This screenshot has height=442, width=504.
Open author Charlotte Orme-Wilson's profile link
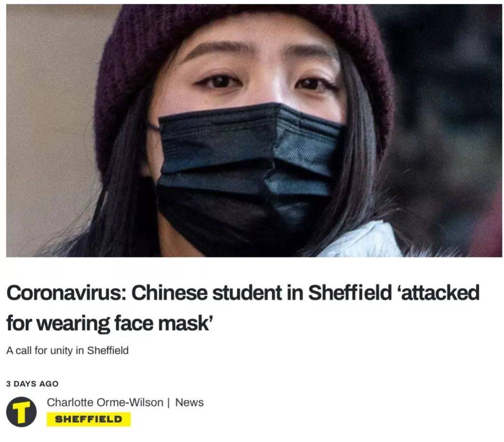pos(105,402)
